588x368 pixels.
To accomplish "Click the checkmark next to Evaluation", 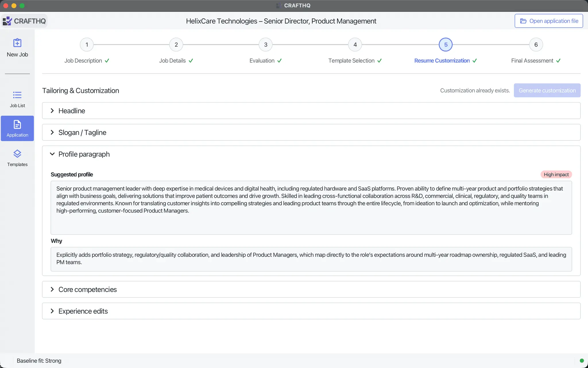I will coord(279,61).
